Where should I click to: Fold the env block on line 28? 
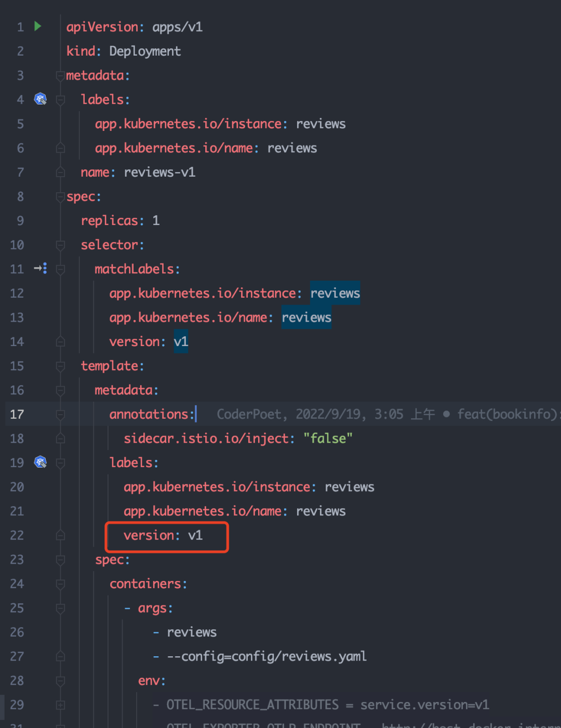point(60,681)
